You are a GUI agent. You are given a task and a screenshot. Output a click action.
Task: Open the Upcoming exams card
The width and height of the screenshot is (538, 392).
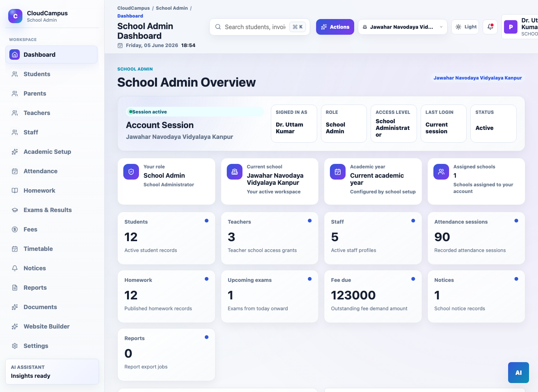click(x=270, y=296)
